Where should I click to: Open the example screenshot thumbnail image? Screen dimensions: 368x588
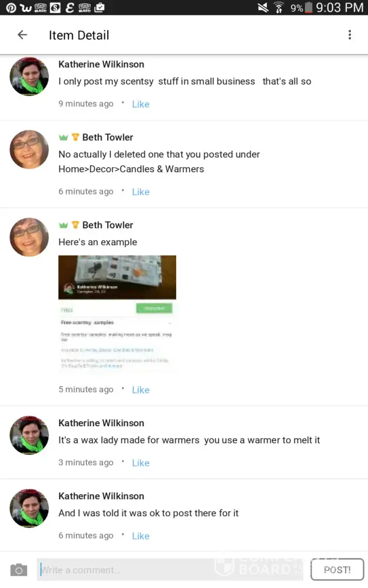pyautogui.click(x=117, y=314)
